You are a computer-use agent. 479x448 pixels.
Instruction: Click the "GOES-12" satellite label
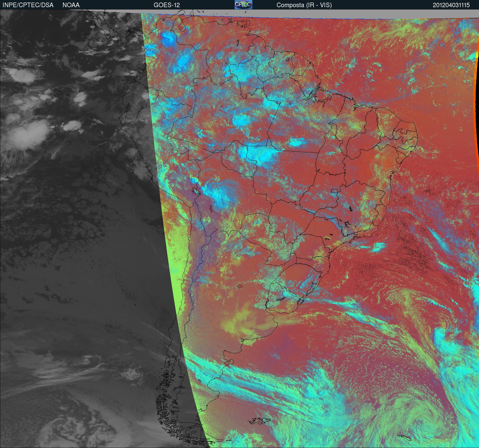tap(167, 5)
